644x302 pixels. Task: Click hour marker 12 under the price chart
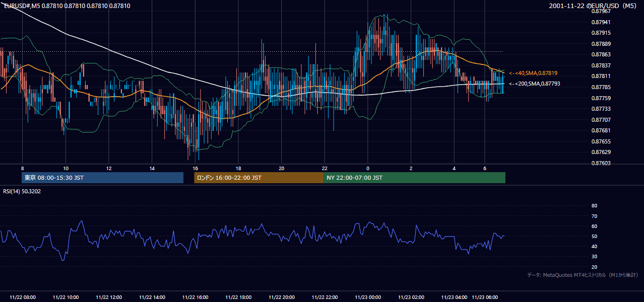(x=109, y=168)
